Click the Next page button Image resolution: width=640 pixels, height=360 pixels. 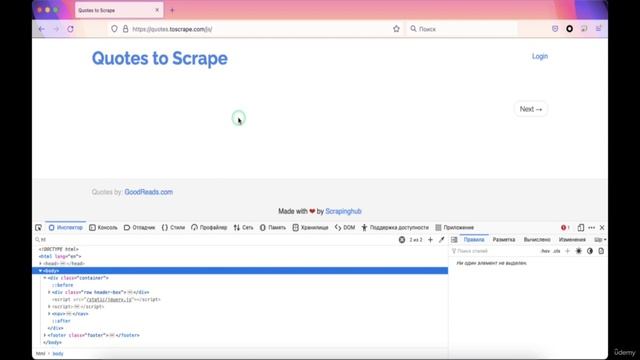tap(531, 109)
